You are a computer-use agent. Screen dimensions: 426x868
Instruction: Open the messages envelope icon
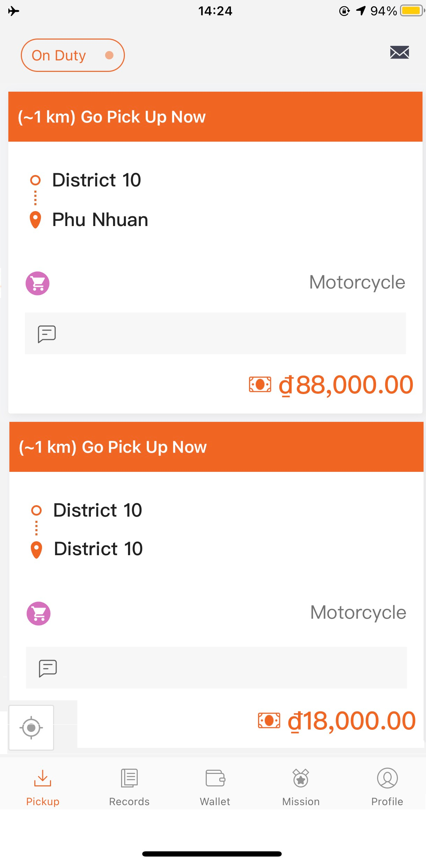(x=399, y=52)
